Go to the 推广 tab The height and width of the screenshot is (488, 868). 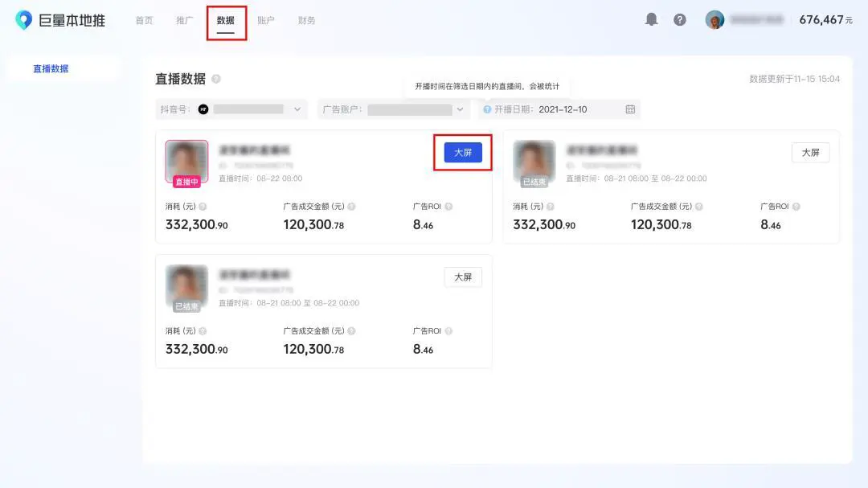(x=185, y=20)
